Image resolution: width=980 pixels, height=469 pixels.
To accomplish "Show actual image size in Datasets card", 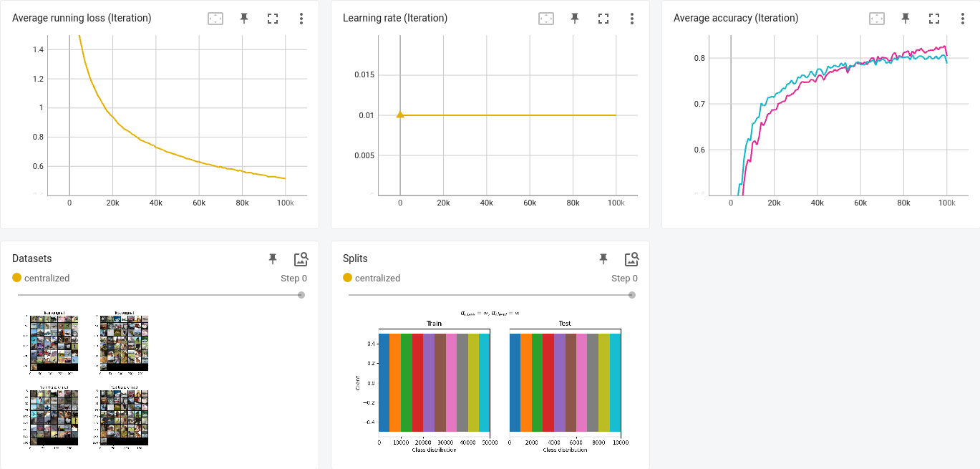I will pos(301,258).
